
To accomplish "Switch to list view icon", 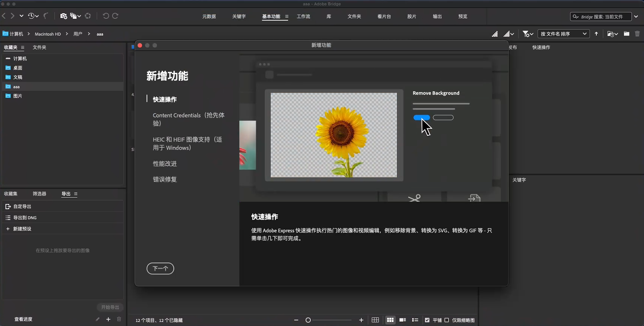I will pyautogui.click(x=415, y=320).
